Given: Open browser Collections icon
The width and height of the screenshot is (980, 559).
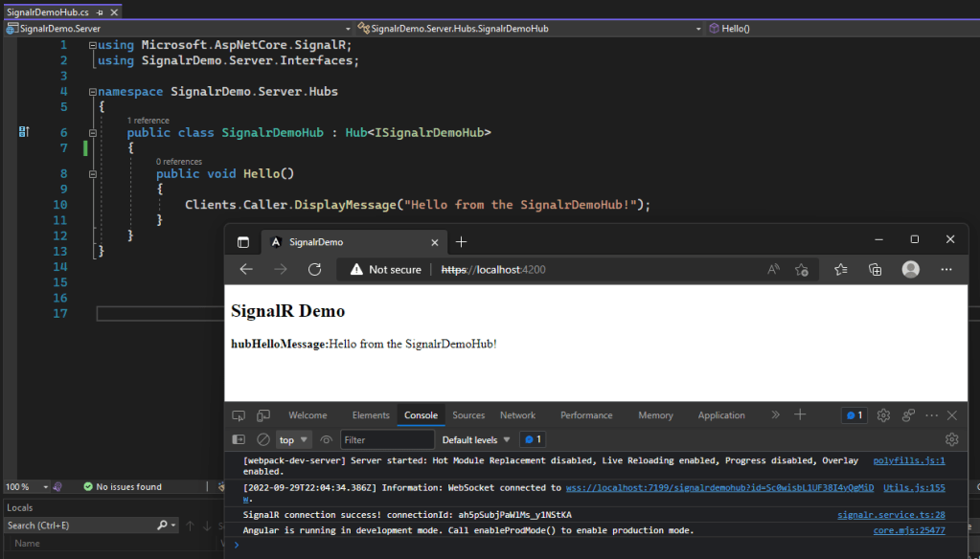Looking at the screenshot, I should (875, 270).
